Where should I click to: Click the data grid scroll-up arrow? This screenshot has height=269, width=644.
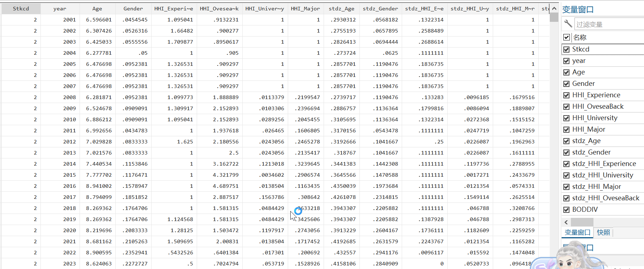click(554, 9)
